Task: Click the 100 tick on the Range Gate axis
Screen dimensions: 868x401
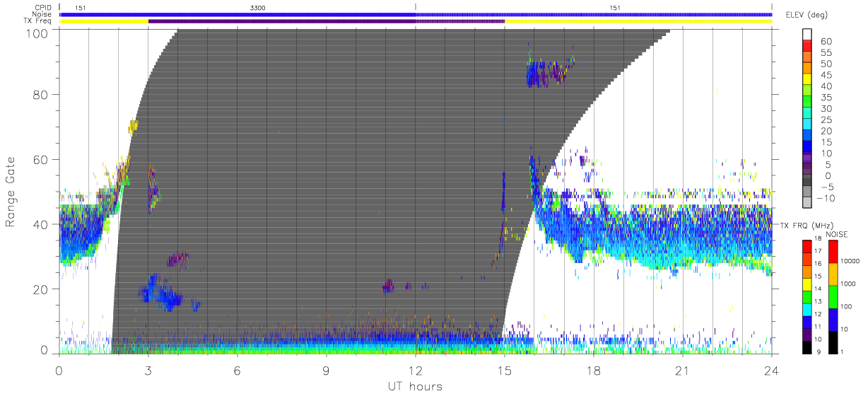Action: [36, 33]
